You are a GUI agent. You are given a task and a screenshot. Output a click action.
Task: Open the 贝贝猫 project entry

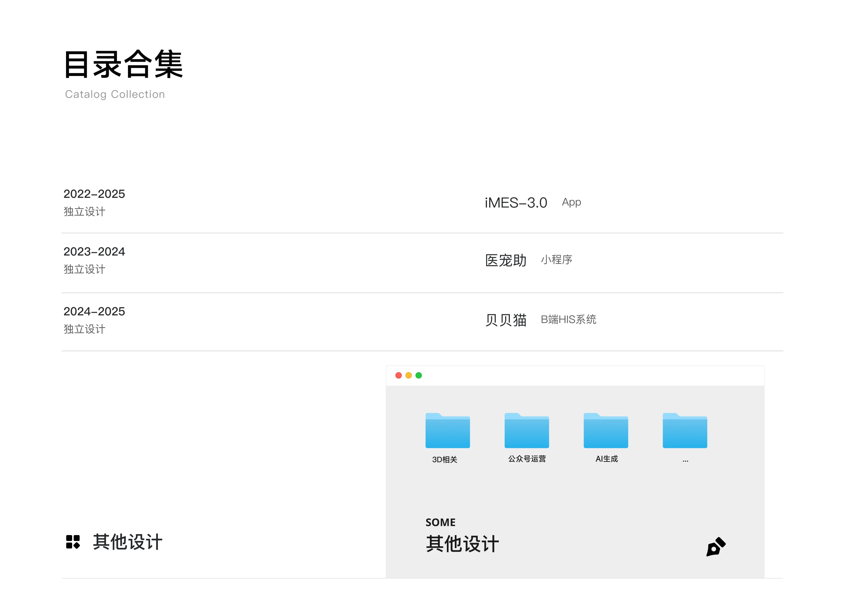point(506,320)
